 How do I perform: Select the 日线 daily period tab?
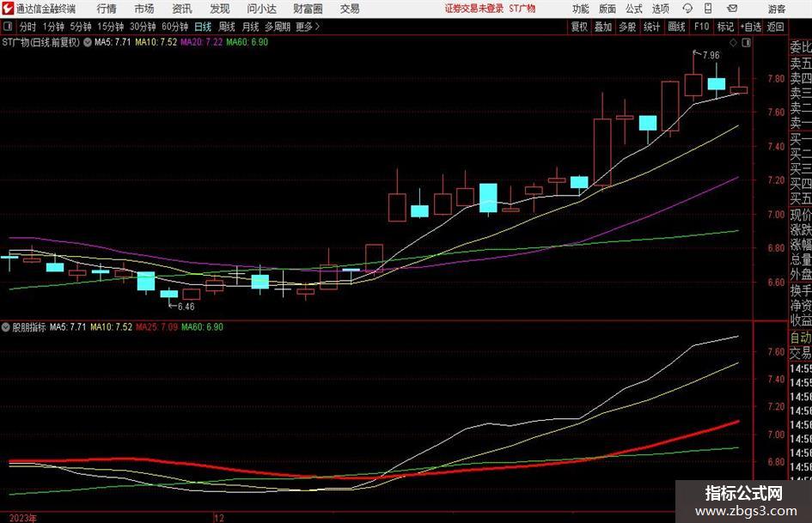tap(203, 27)
